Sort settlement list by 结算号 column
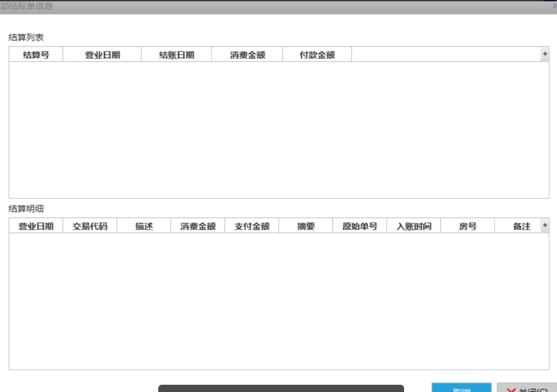 [36, 55]
